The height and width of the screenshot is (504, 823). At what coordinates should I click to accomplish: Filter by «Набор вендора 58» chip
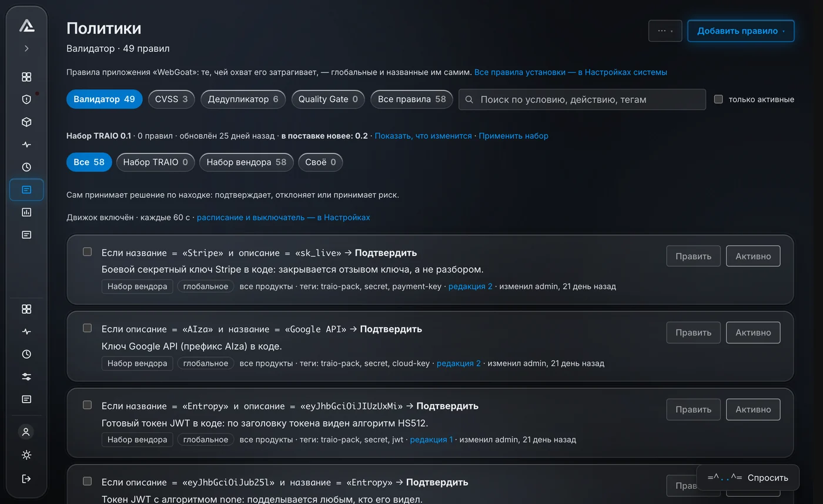(x=246, y=162)
